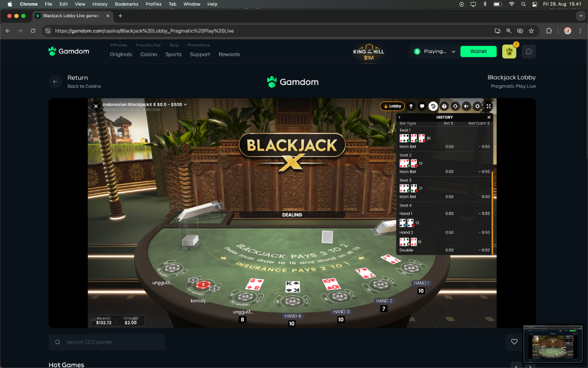
Task: Return to the Lobby button
Action: (x=392, y=106)
